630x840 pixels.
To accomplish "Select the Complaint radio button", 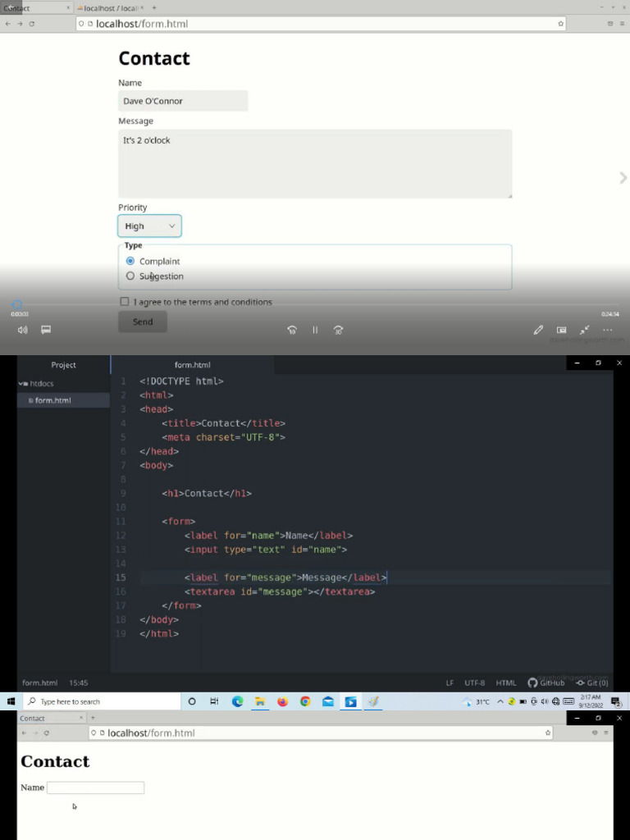I will point(130,261).
